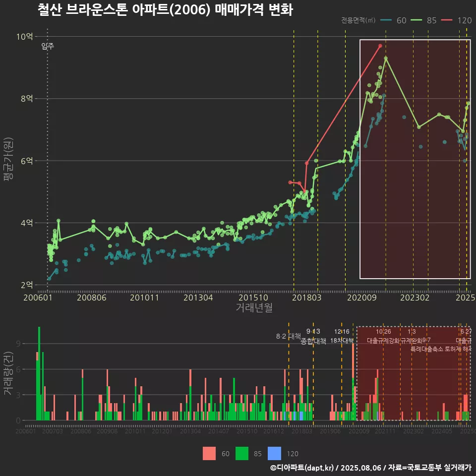This screenshot has width=476, height=476.
Task: Click the '85' label in the price chart legend
Action: pos(431,20)
